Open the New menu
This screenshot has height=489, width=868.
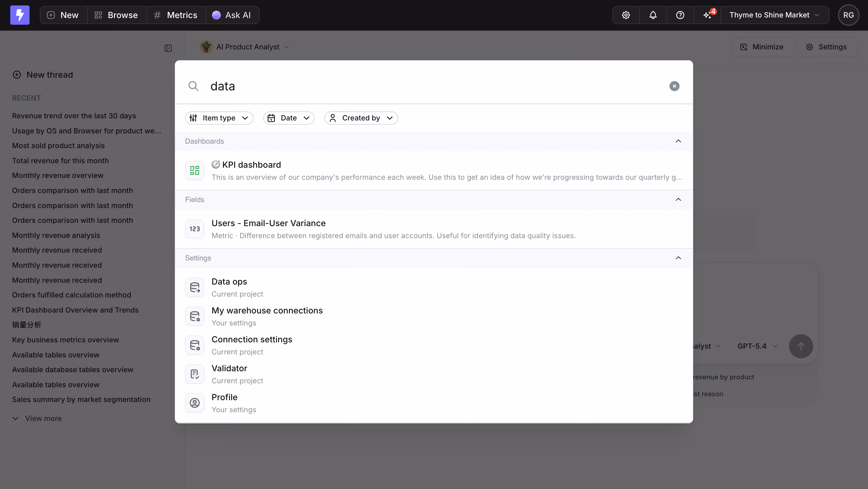click(63, 15)
